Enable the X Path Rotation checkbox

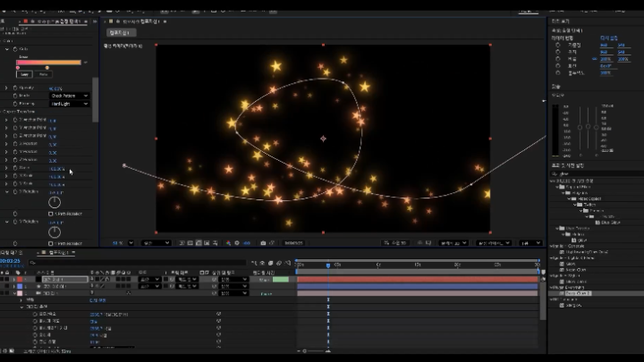pos(50,214)
